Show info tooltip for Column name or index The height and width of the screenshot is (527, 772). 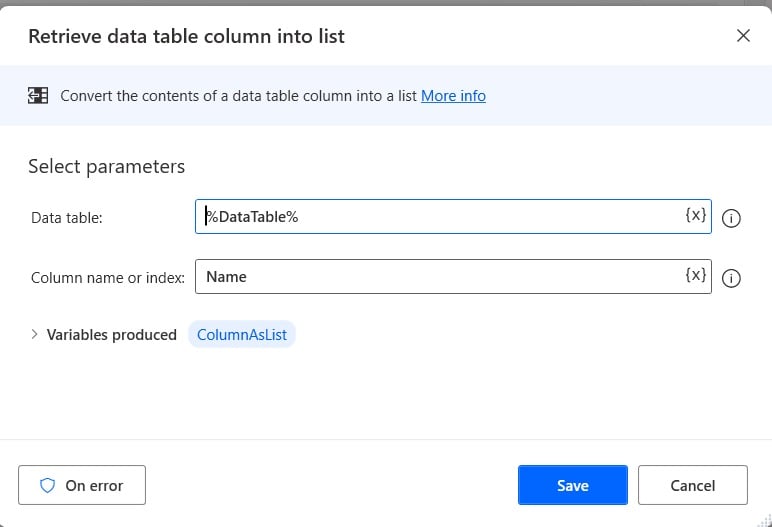click(731, 278)
